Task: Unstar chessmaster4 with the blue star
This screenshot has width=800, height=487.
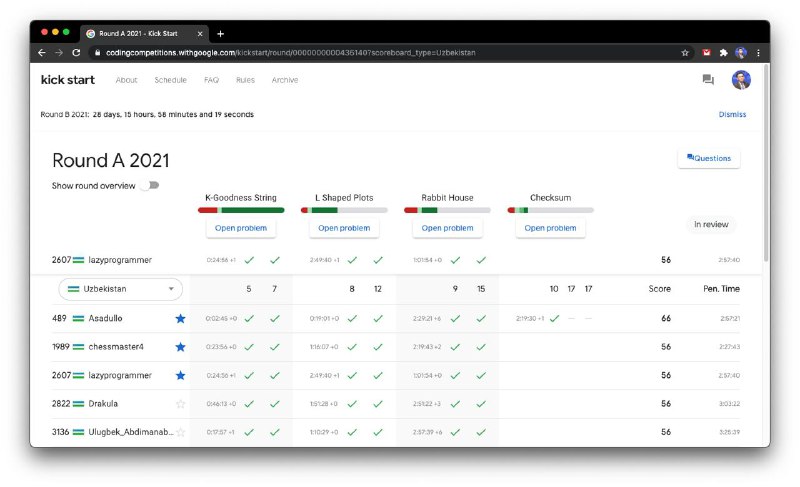Action: click(180, 347)
